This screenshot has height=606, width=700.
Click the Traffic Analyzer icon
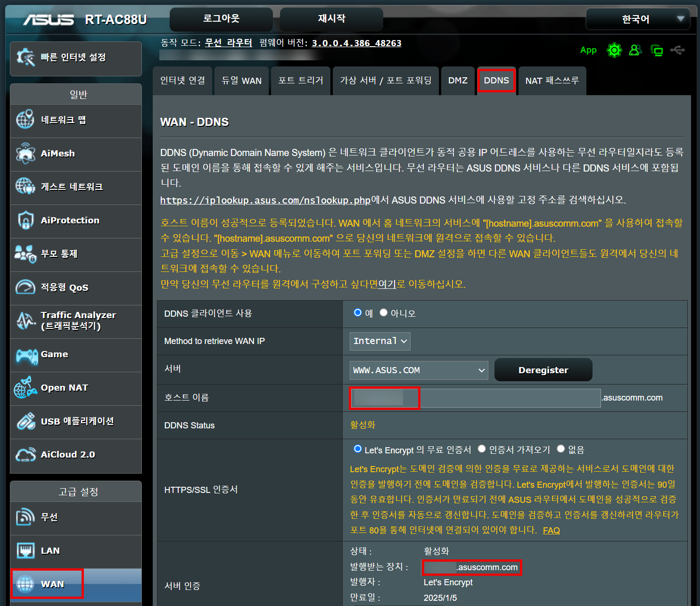click(25, 320)
